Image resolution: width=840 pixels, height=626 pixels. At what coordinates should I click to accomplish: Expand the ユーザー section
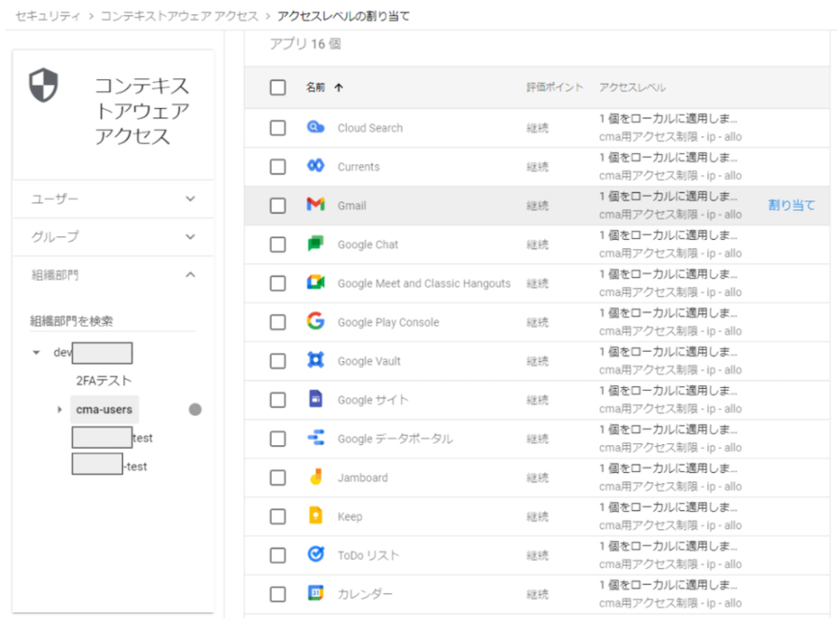[x=190, y=199]
